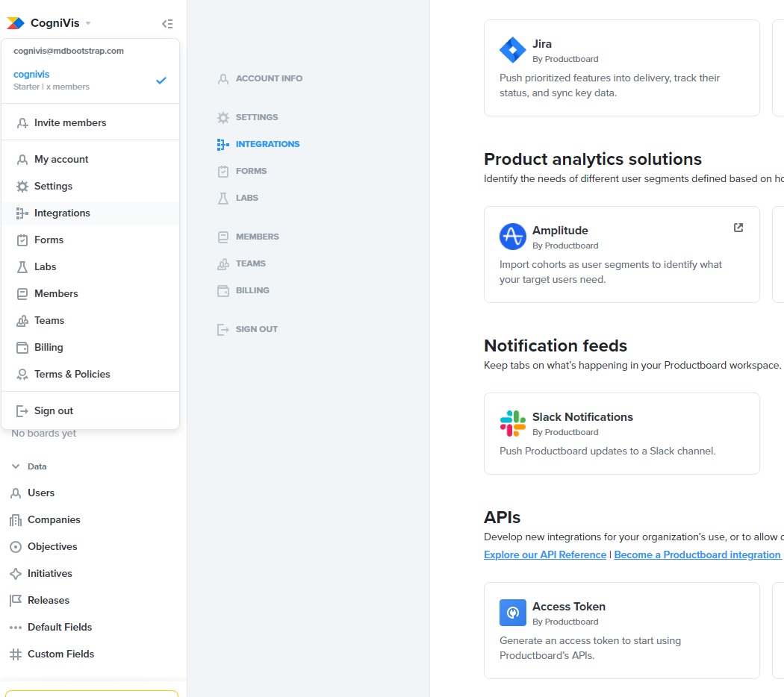Click the Jira logo icon

click(512, 51)
